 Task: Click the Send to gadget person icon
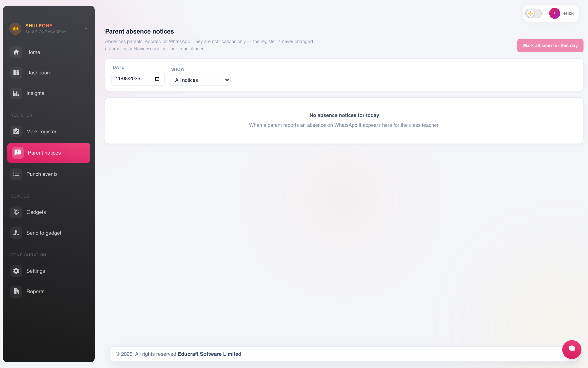click(16, 233)
